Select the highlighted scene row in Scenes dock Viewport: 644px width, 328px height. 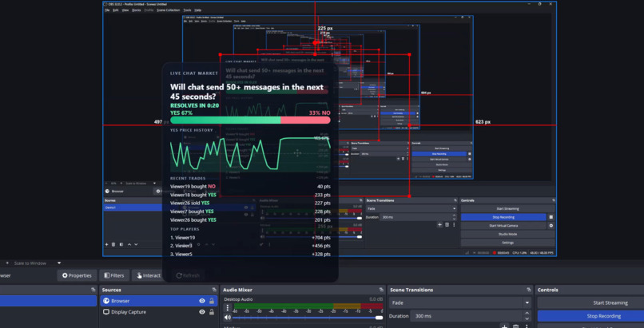coord(48,301)
